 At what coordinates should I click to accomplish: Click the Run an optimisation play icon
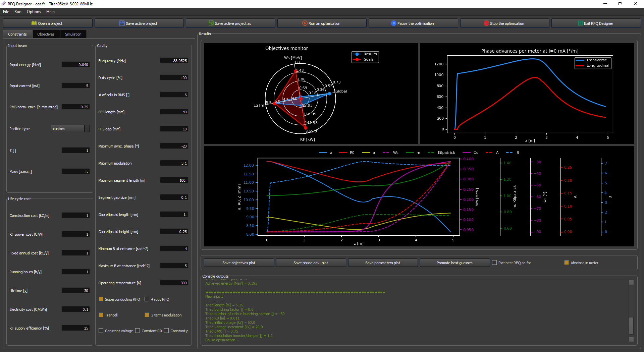[305, 23]
